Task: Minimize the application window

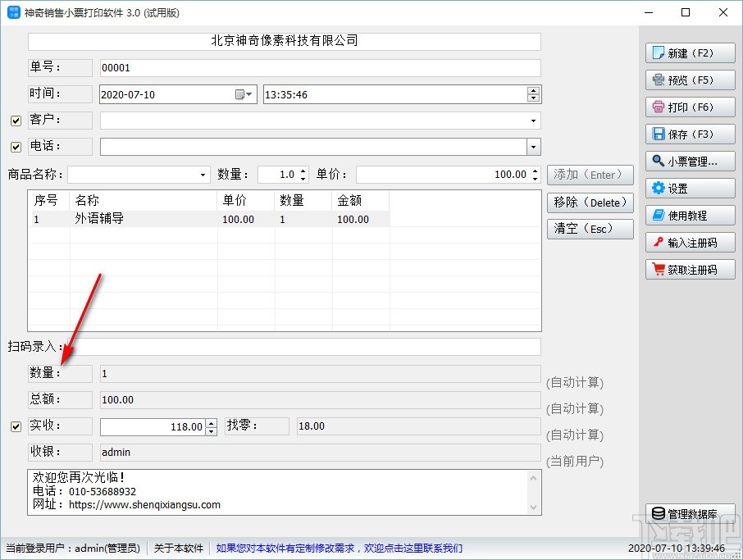Action: (649, 12)
